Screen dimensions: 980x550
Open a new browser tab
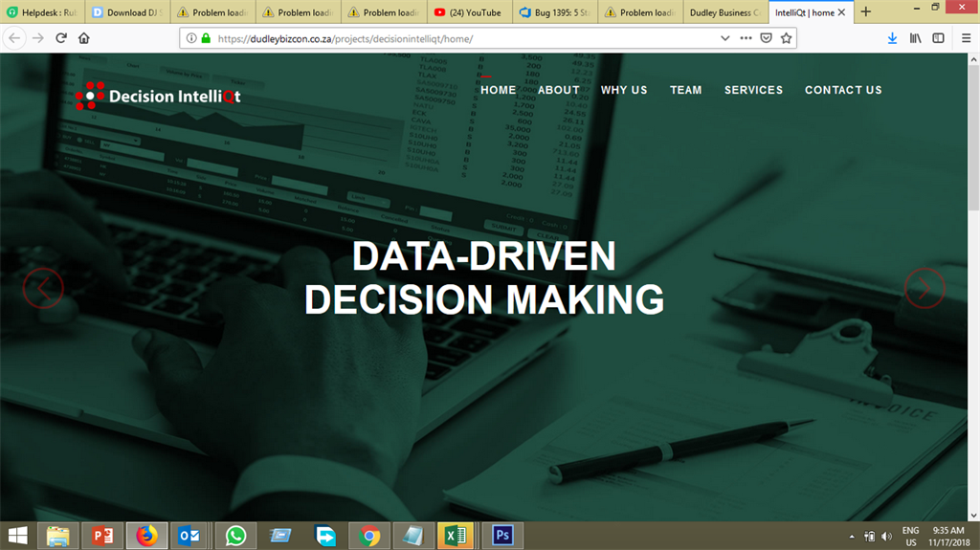click(x=865, y=11)
